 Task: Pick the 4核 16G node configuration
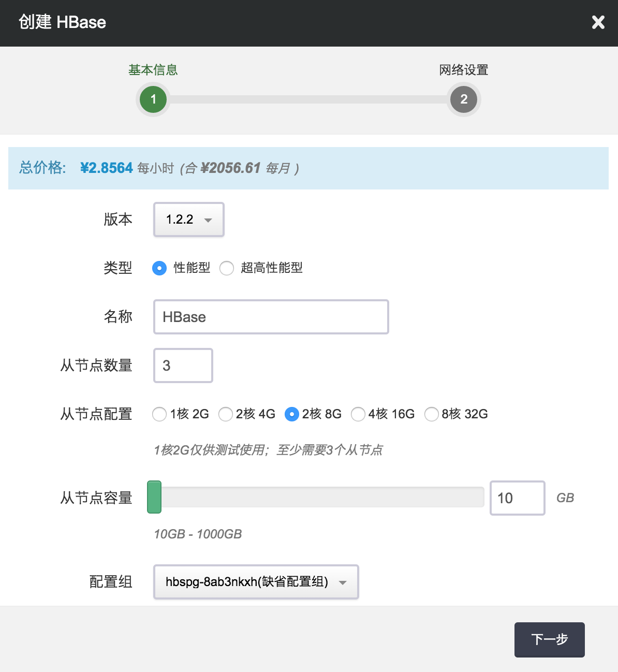click(x=358, y=414)
